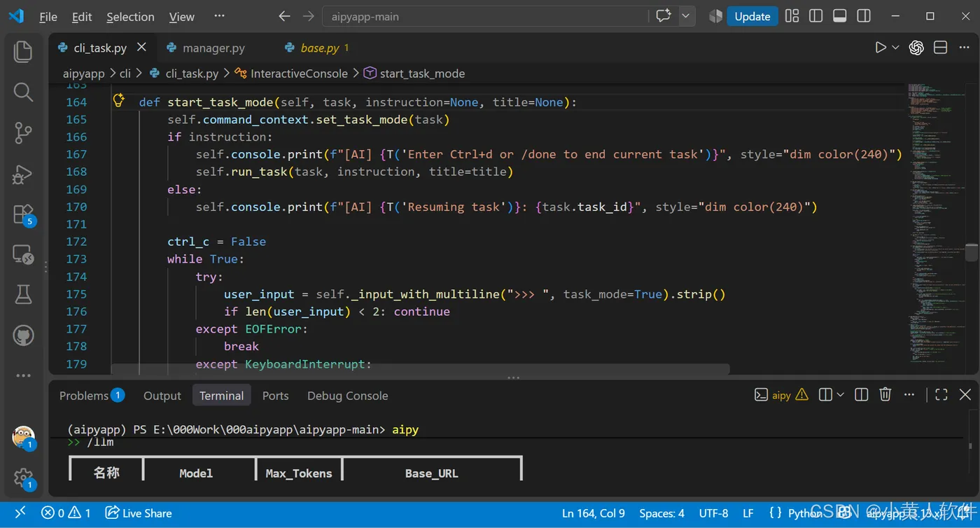Click the lightbulb code action on line 164

[119, 100]
